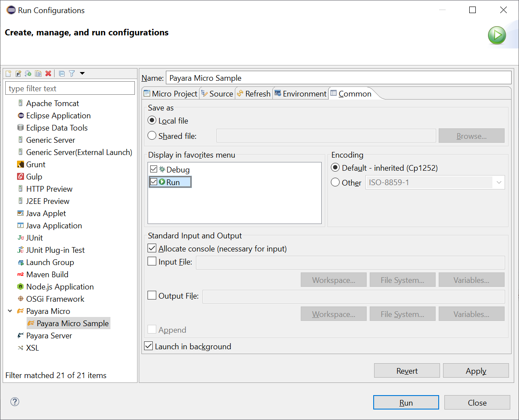Screen dimensions: 519x420
Task: Collapse all items in the configuration tree
Action: pyautogui.click(x=62, y=73)
